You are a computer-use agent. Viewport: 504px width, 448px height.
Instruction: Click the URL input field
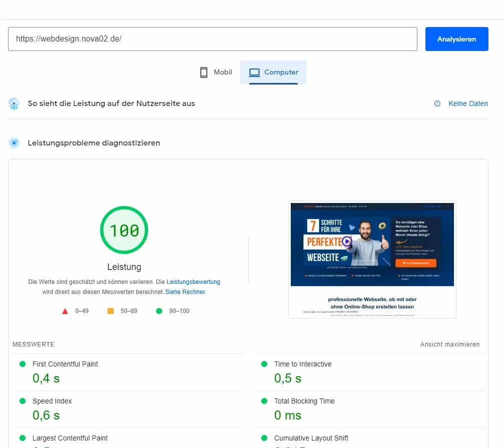pyautogui.click(x=212, y=39)
